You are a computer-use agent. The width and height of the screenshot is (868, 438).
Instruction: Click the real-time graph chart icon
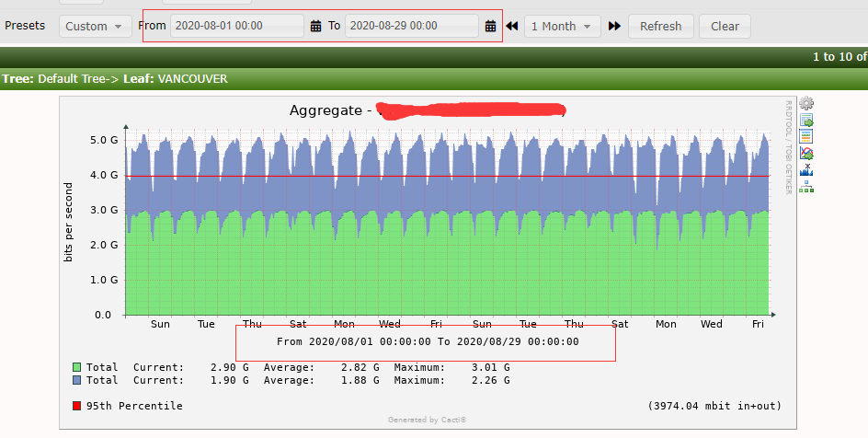click(806, 153)
